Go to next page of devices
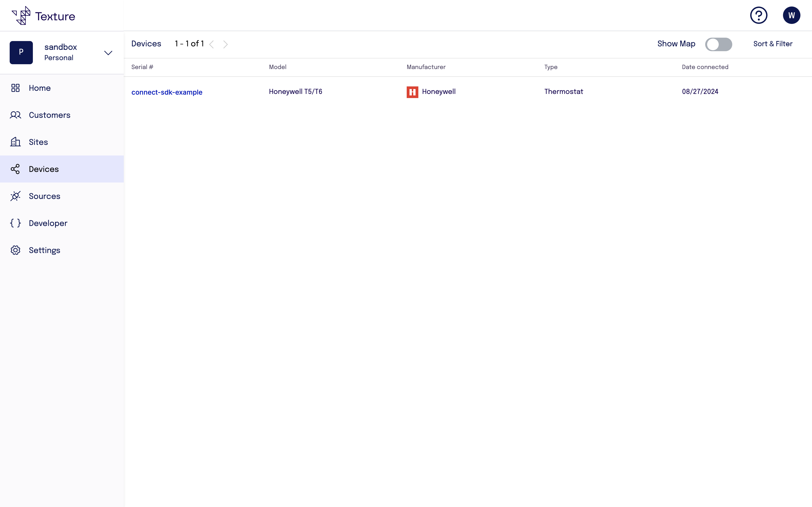 coord(225,44)
